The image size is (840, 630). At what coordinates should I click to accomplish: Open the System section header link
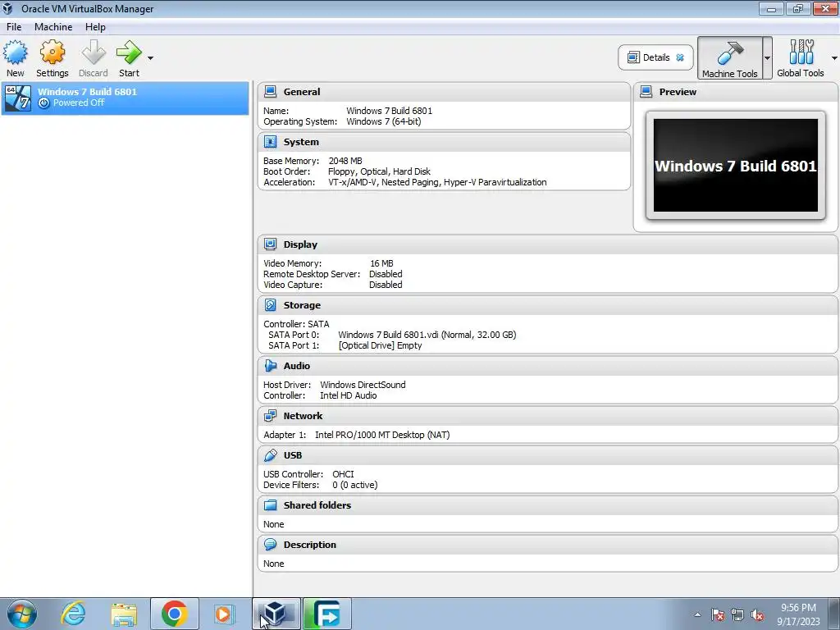(301, 142)
